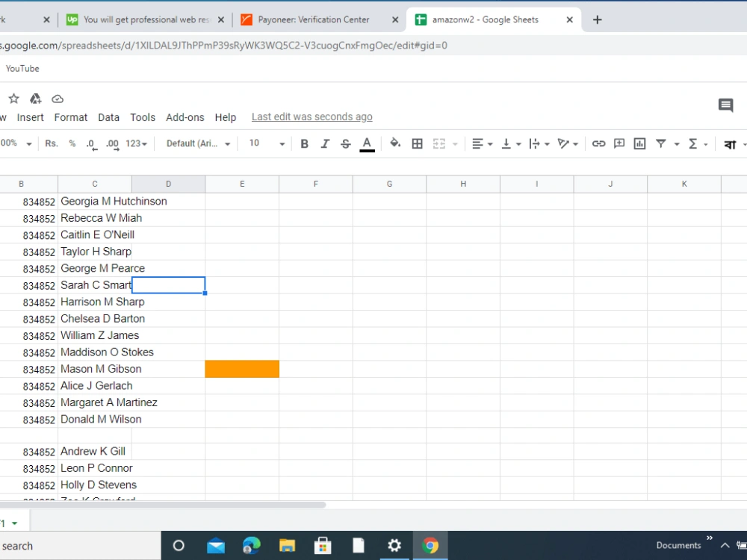
Task: Click the Last edit was seconds ago link
Action: click(x=312, y=116)
